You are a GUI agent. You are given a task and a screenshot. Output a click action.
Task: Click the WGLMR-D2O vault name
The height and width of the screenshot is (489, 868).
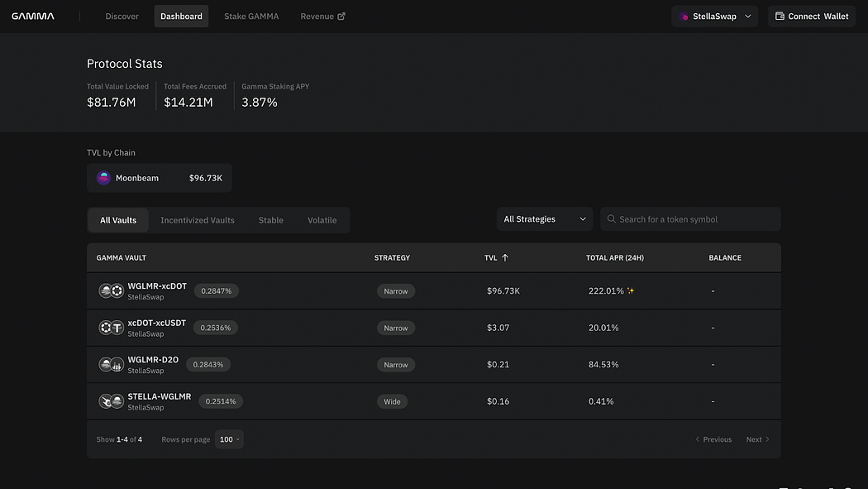(153, 359)
